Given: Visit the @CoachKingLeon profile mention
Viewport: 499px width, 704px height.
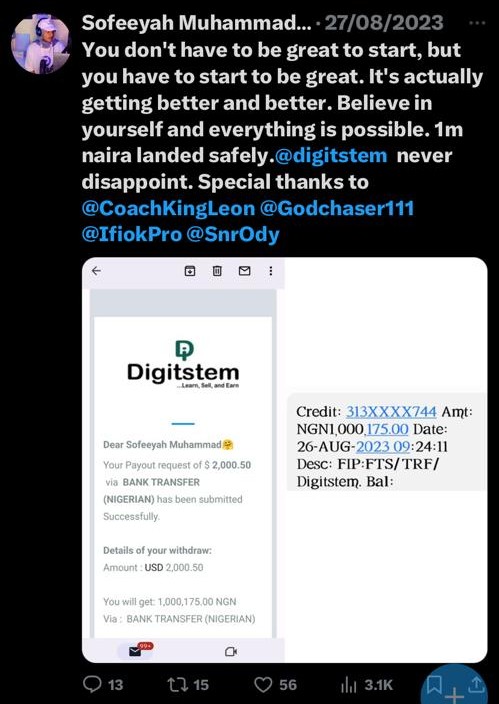Looking at the screenshot, I should coord(168,209).
